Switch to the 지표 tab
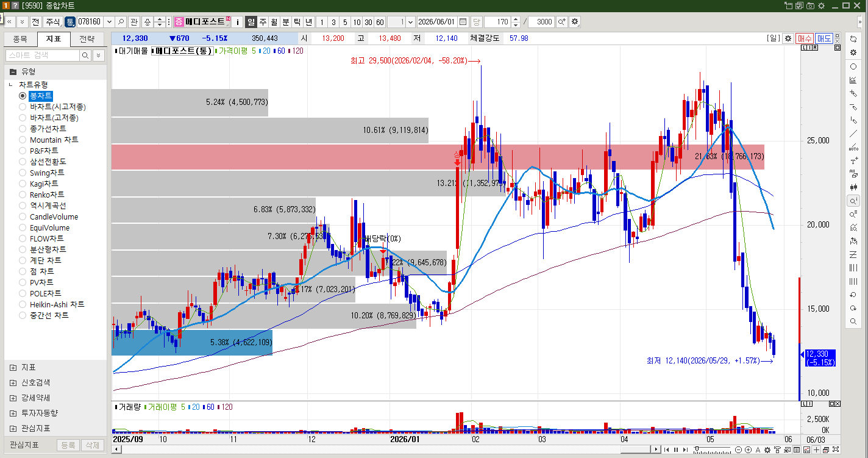This screenshot has height=458, width=868. click(54, 39)
